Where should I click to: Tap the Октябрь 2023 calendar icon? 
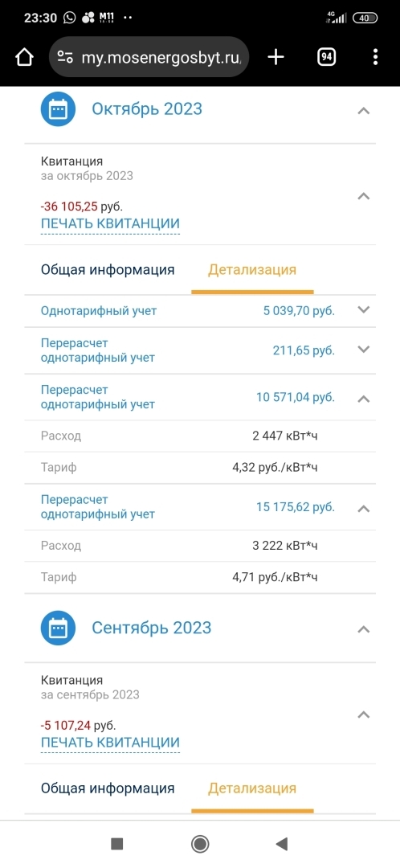[x=58, y=109]
